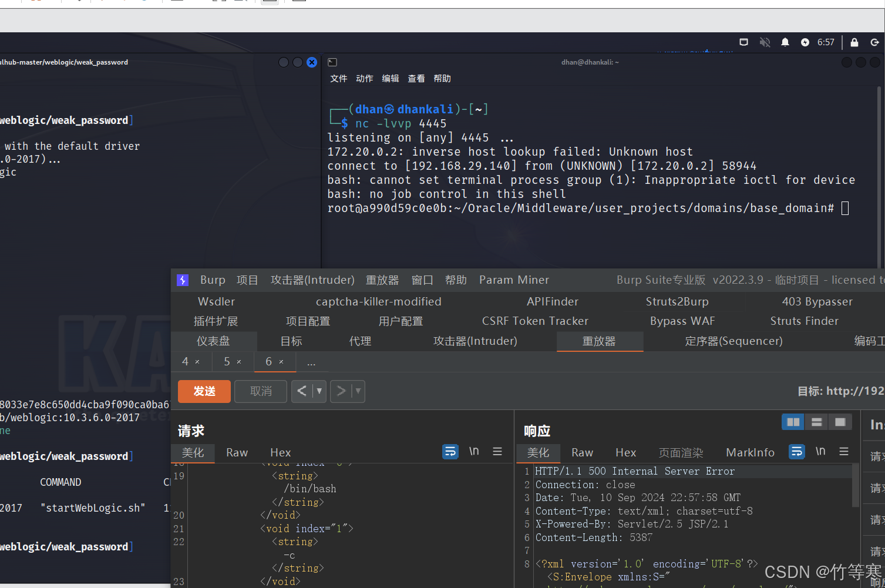Viewport: 885px width, 588px height.
Task: Select the 页面渲染 render tab in response
Action: [x=681, y=453]
